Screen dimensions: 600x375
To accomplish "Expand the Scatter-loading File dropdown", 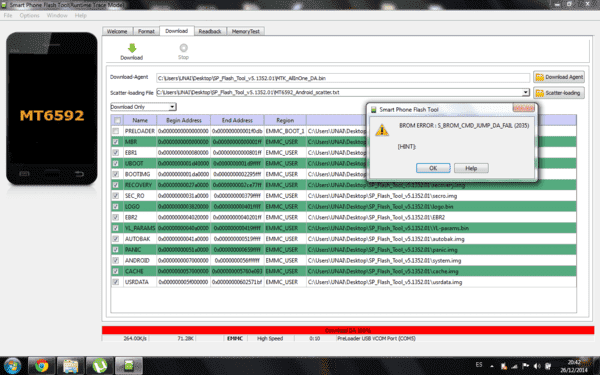I will click(525, 92).
